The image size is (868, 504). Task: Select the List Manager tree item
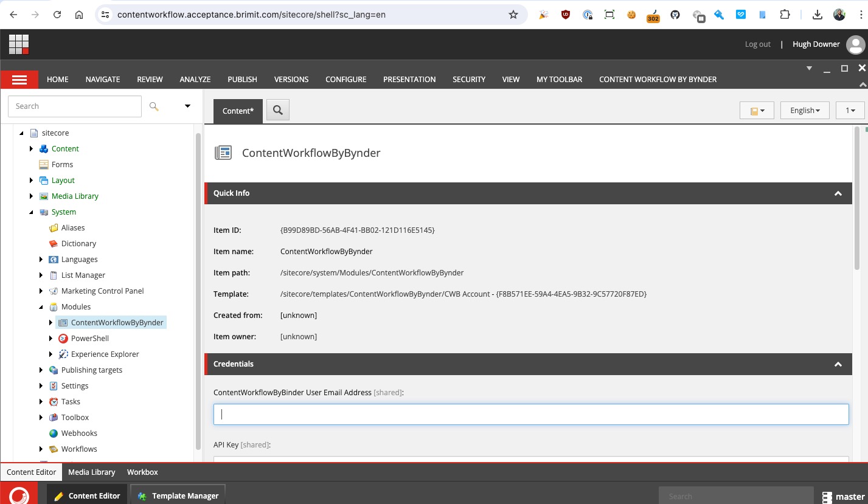[x=83, y=275]
